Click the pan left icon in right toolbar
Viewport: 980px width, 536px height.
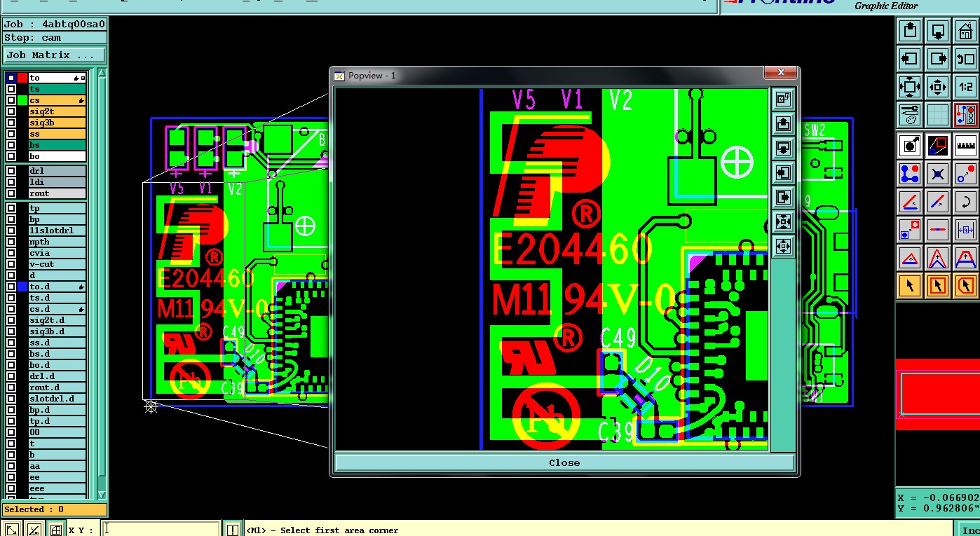click(x=910, y=59)
